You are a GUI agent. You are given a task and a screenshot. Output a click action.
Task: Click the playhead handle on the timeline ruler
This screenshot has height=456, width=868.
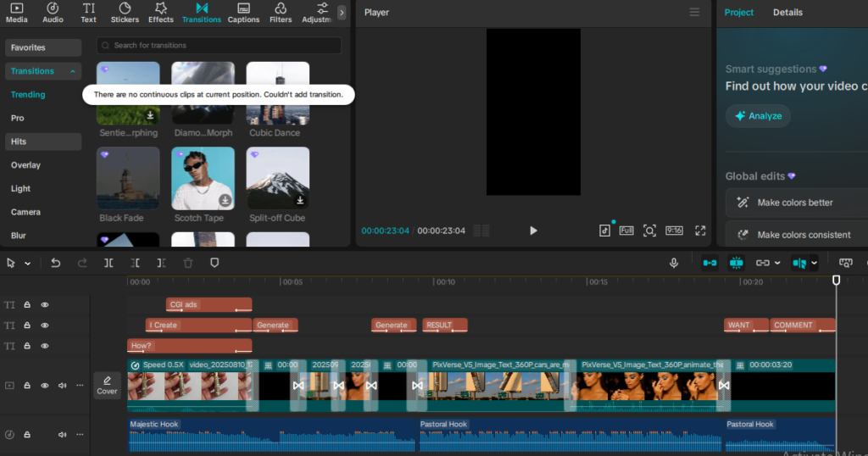[836, 280]
